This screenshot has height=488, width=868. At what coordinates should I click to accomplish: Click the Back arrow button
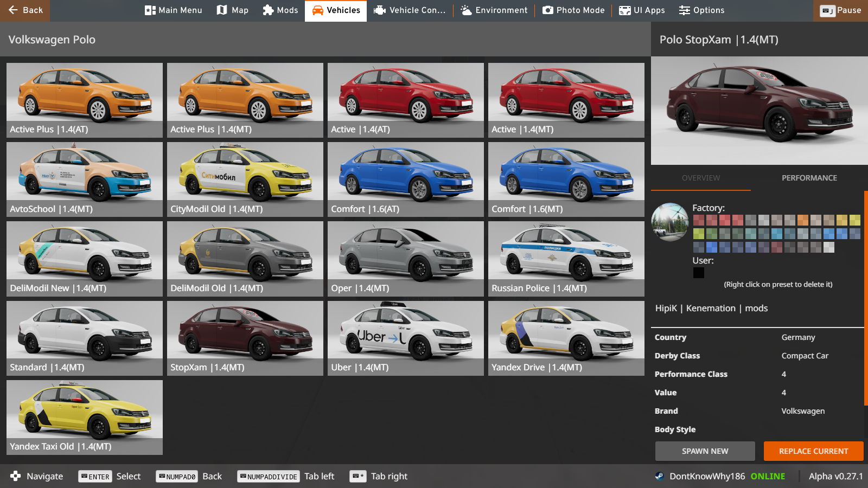click(25, 10)
